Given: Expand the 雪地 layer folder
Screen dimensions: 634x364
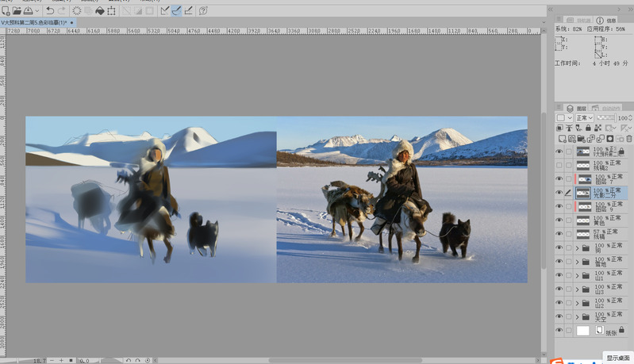Looking at the screenshot, I should click(578, 262).
